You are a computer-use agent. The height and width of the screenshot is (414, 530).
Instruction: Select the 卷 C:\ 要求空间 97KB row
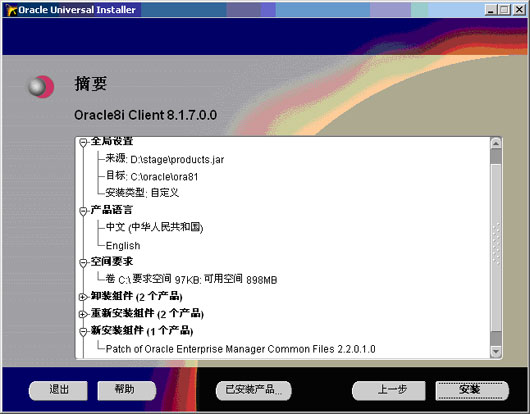pyautogui.click(x=191, y=279)
